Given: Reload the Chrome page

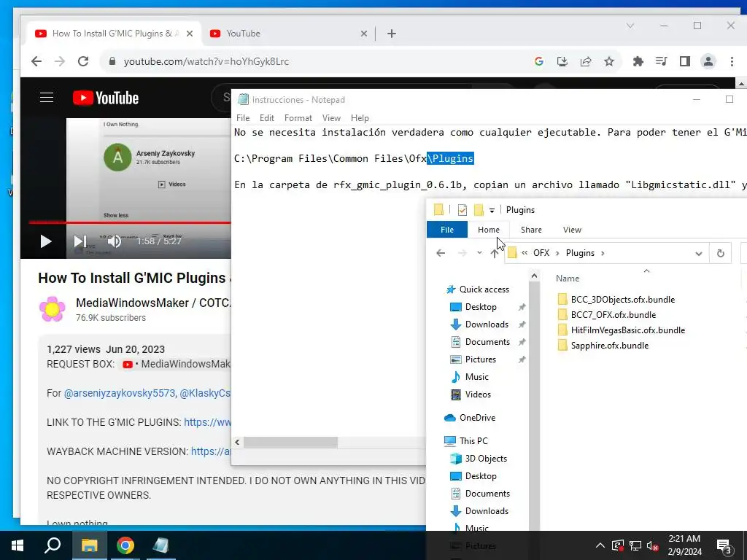Looking at the screenshot, I should coord(83,61).
